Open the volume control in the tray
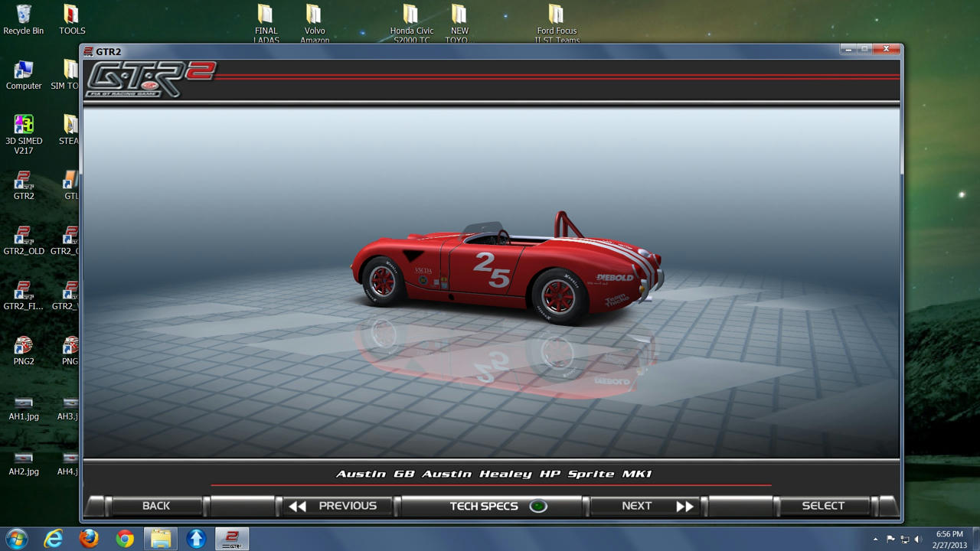This screenshot has width=980, height=551. pos(918,540)
